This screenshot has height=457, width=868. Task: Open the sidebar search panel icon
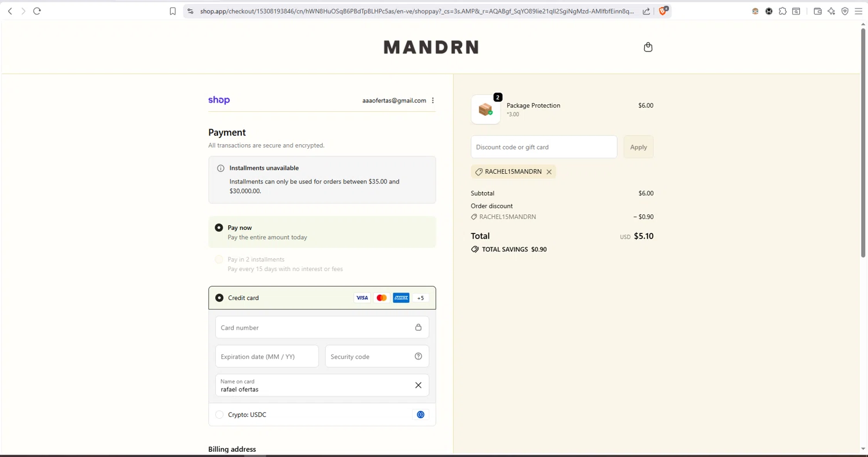[796, 11]
